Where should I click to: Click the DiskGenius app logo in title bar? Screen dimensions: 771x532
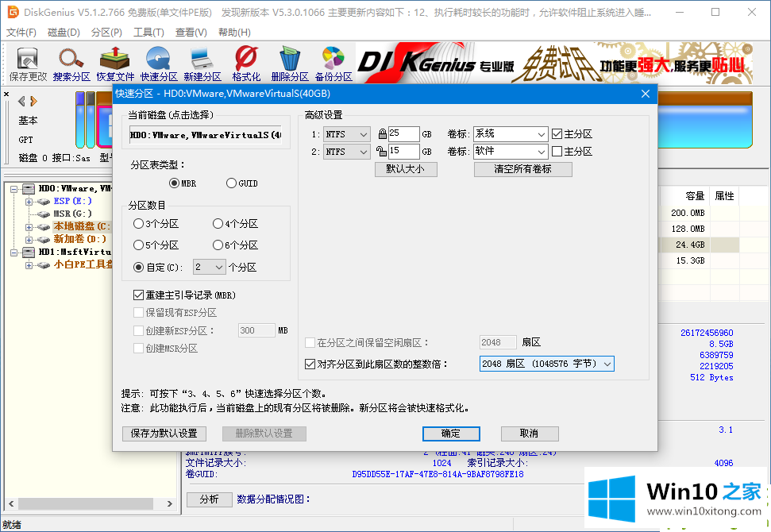click(13, 12)
